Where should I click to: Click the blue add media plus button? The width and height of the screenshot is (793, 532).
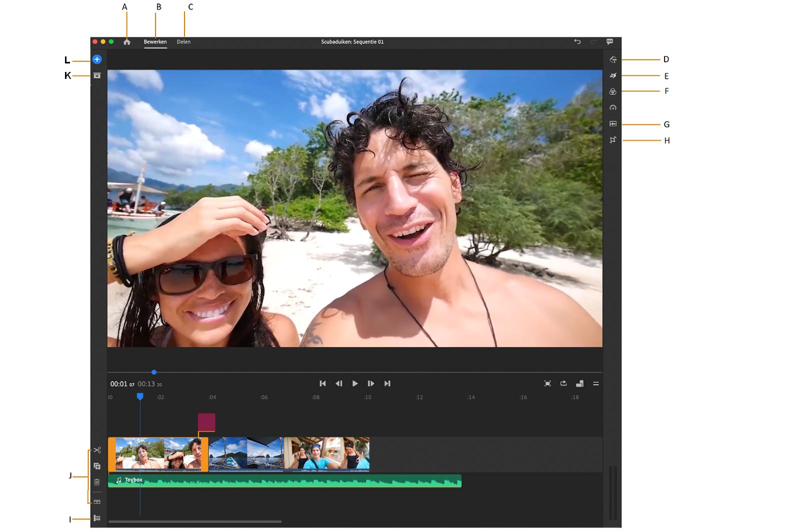click(x=97, y=59)
